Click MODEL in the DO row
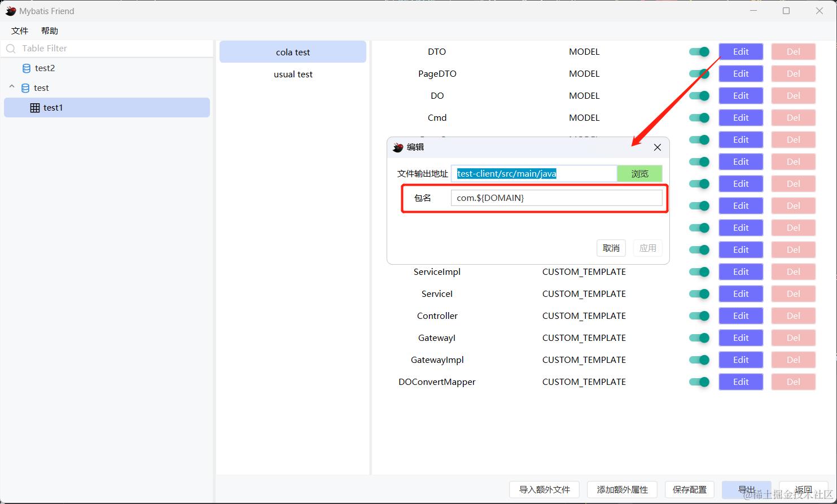 coord(584,96)
